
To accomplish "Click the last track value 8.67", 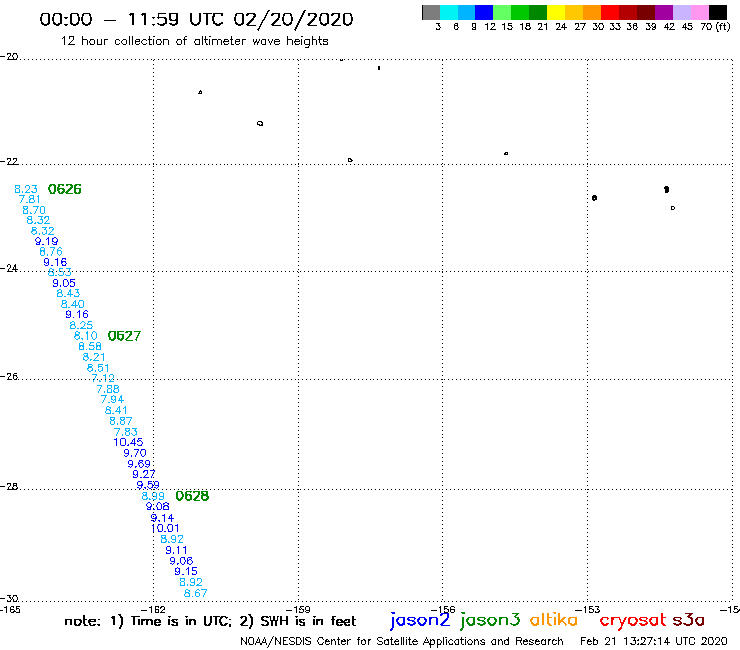I will (195, 593).
